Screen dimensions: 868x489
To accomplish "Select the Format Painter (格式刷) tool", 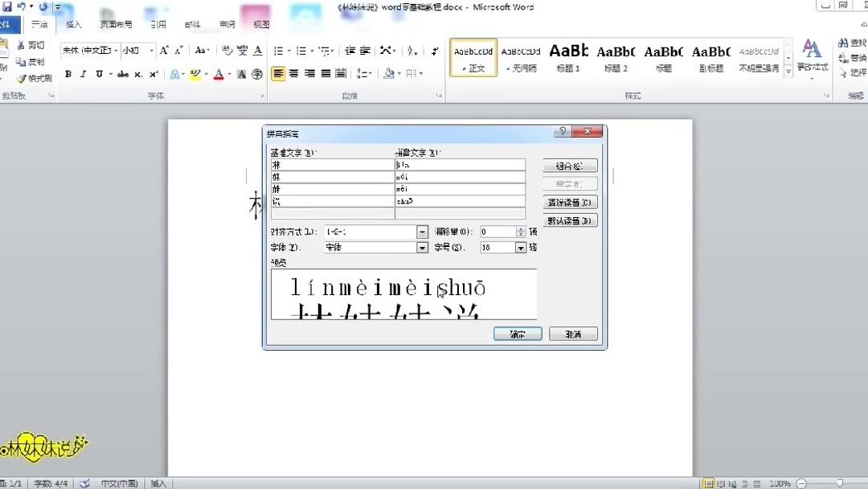I will click(31, 76).
